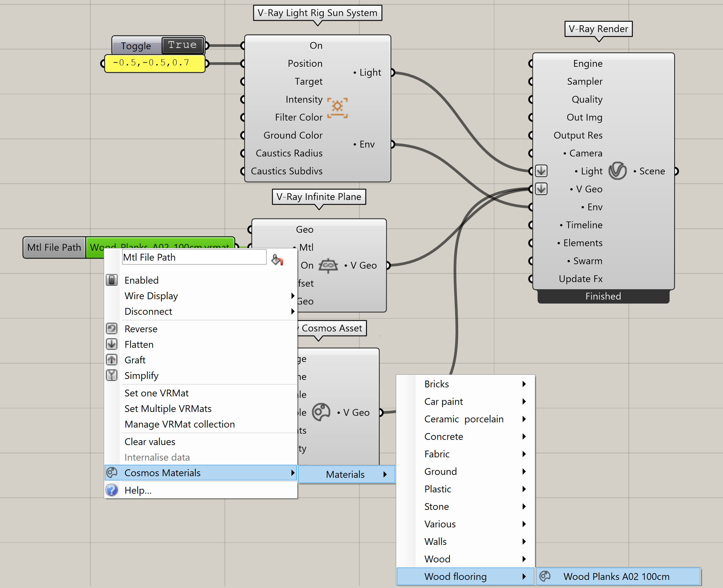Image resolution: width=723 pixels, height=588 pixels.
Task: Click Filter Color input on Sun System
Action: pyautogui.click(x=299, y=117)
